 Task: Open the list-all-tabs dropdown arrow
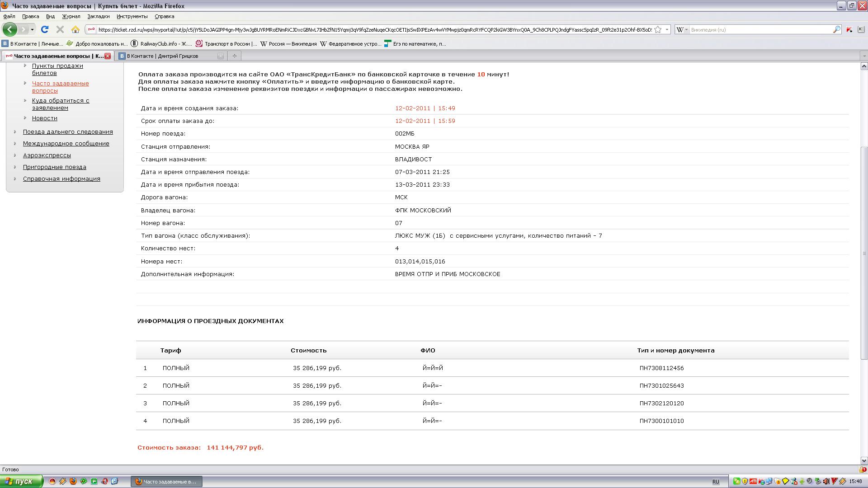(864, 56)
